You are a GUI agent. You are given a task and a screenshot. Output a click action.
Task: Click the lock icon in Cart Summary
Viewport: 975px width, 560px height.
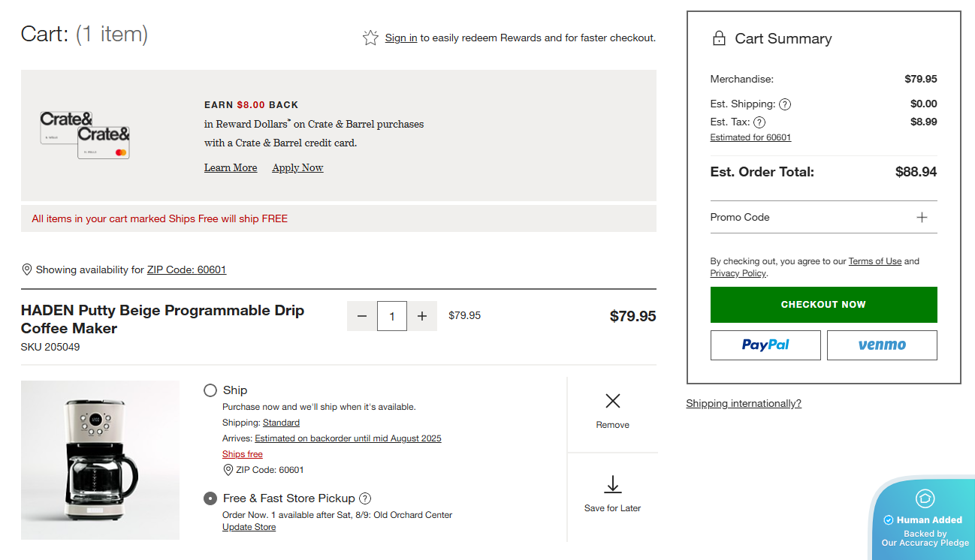[720, 38]
